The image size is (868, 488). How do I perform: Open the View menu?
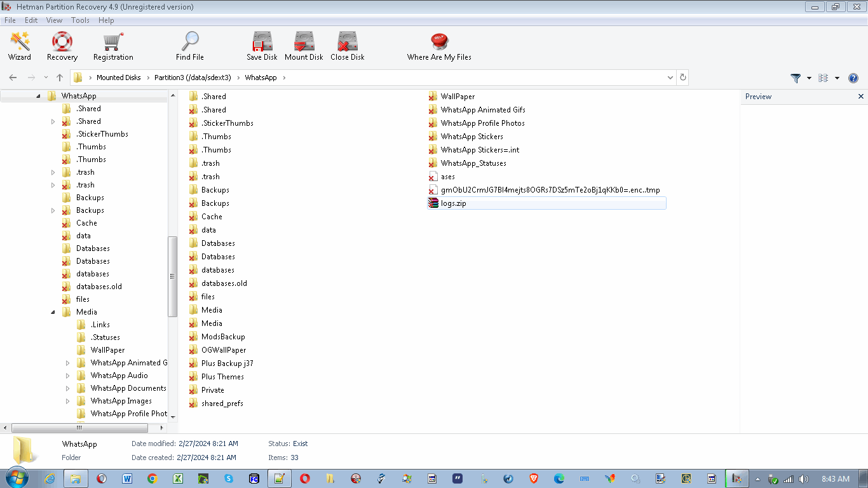coord(54,20)
